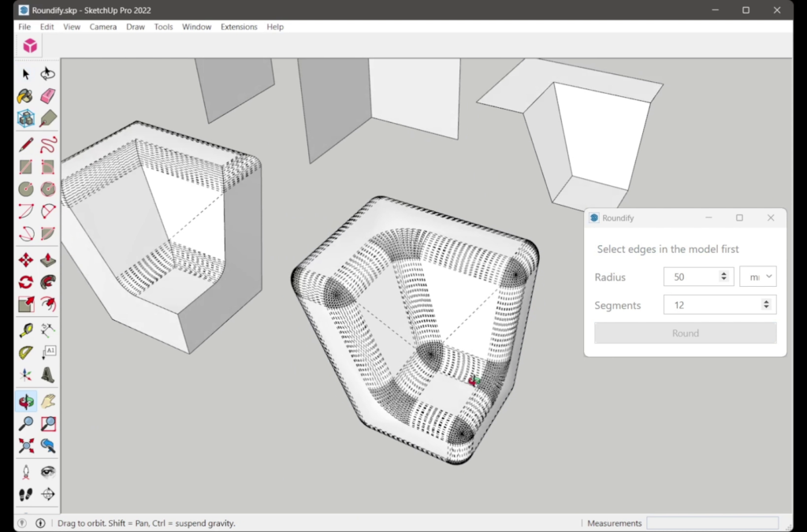The height and width of the screenshot is (532, 807).
Task: Activate the Lasso Select tool
Action: click(x=48, y=74)
